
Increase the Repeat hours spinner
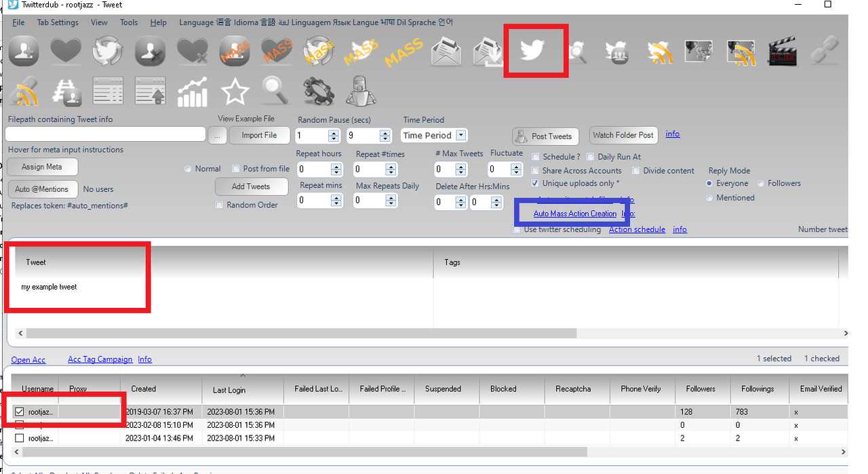[x=336, y=166]
